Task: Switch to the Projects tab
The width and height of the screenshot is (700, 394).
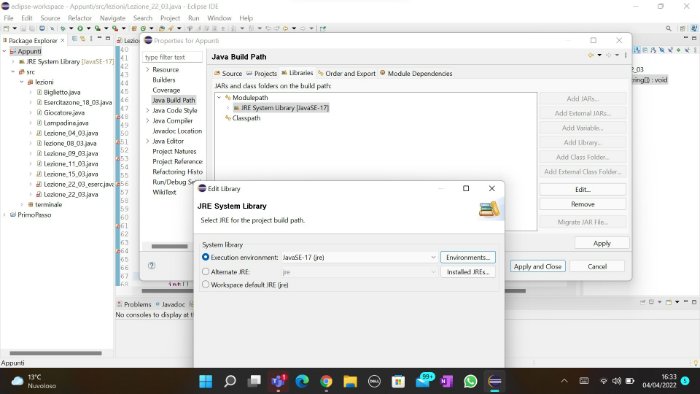Action: (262, 73)
